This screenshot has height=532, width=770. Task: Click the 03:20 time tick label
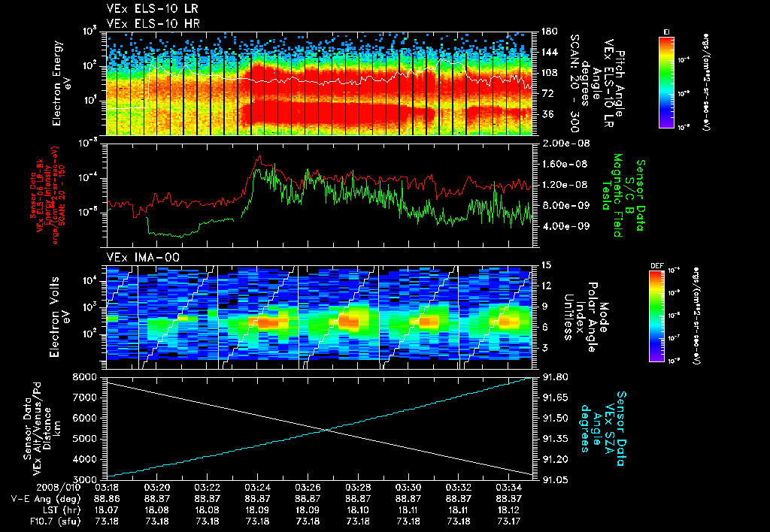(x=156, y=488)
